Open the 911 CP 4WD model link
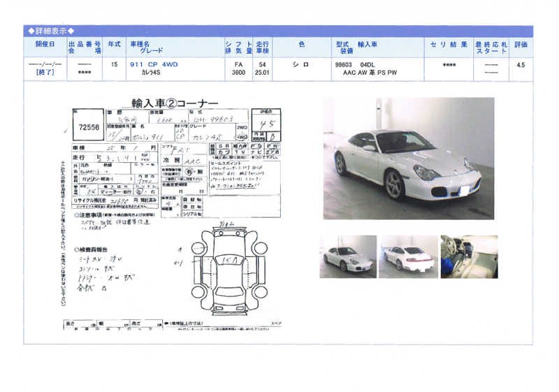 pos(154,64)
